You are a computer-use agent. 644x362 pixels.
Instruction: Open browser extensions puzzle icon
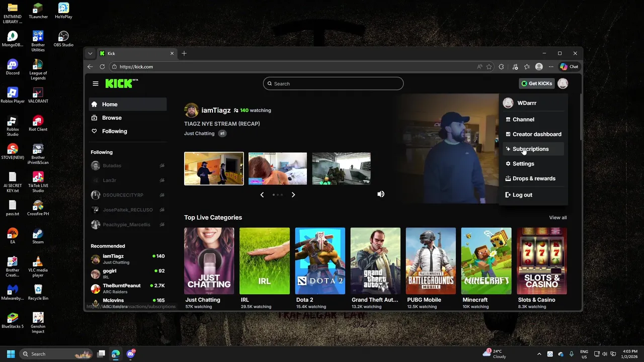(x=501, y=66)
